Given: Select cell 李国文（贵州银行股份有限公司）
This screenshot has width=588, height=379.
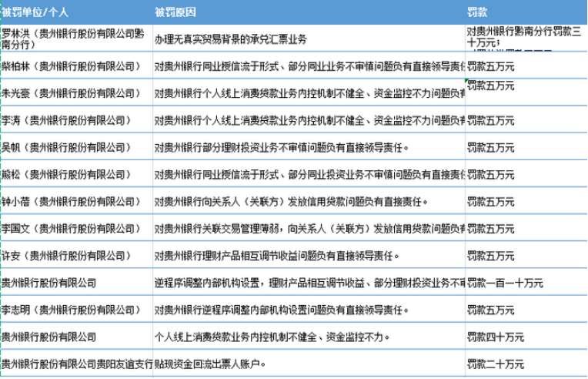Looking at the screenshot, I should tap(76, 227).
